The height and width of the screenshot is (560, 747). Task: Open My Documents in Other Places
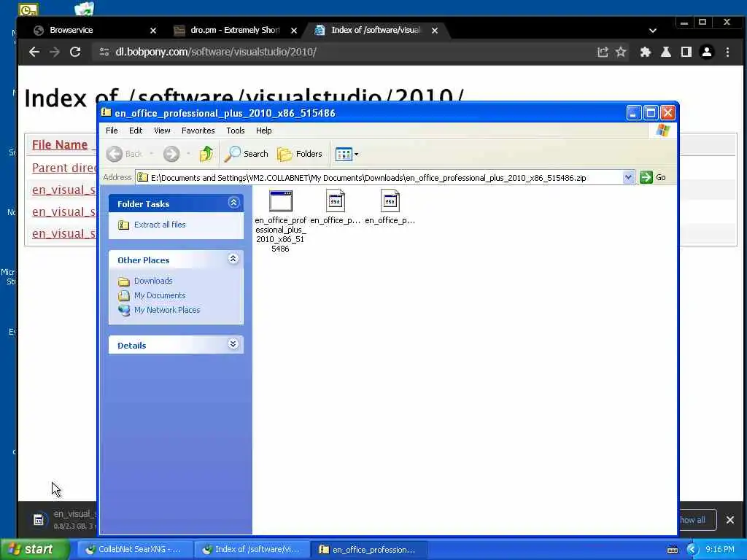point(160,296)
